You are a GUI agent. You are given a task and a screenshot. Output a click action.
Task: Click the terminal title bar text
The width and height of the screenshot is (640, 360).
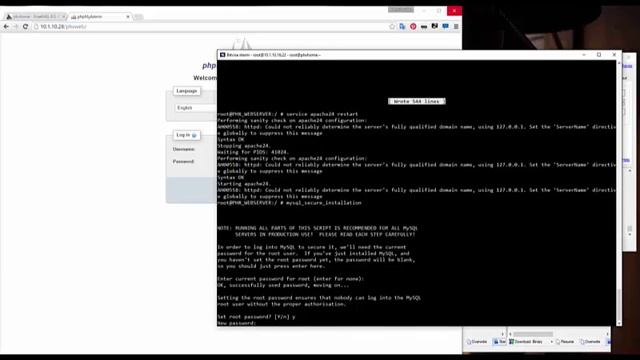(x=273, y=55)
